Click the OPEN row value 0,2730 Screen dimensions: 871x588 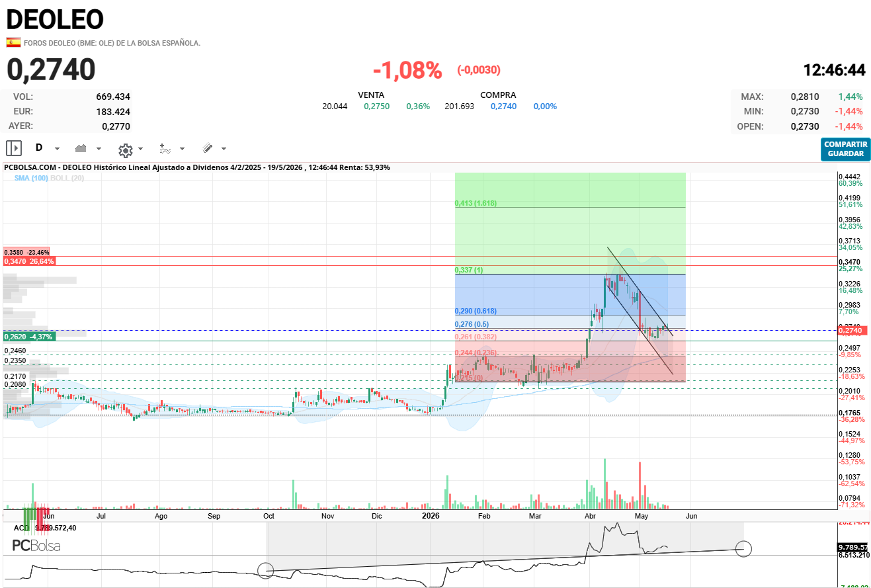pos(805,126)
